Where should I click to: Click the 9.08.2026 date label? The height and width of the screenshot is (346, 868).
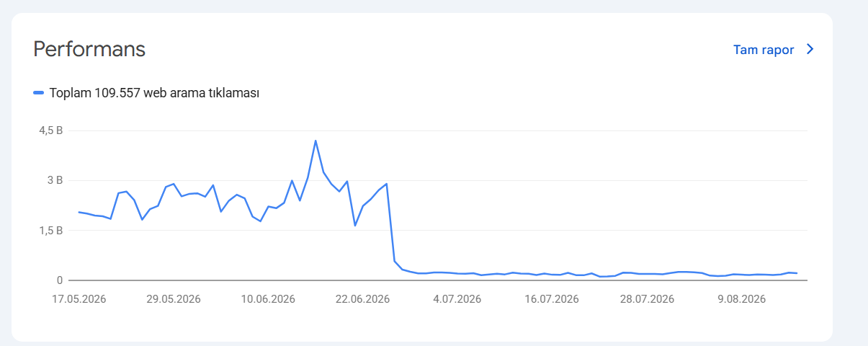pos(742,299)
